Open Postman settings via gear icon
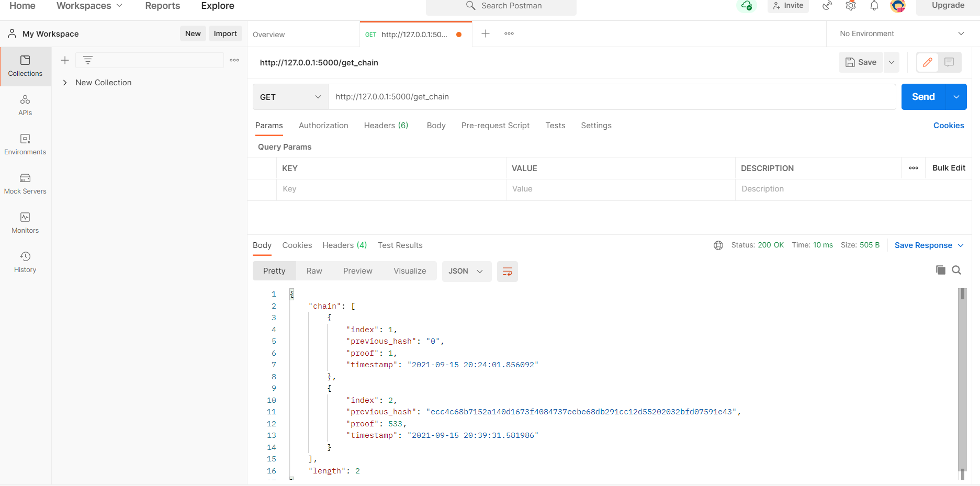Screen dimensions: 980x486 coord(850,6)
